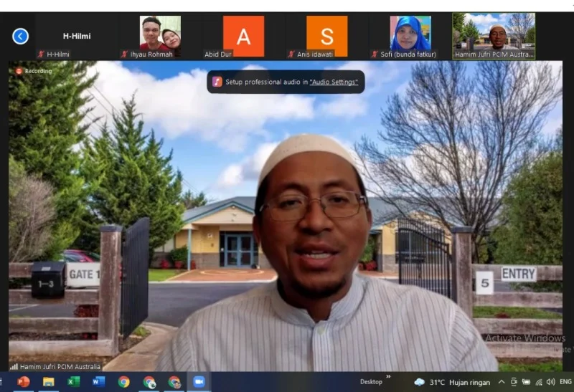Open the "Audio Settings" link
Image resolution: width=574 pixels, height=392 pixels.
(x=334, y=82)
